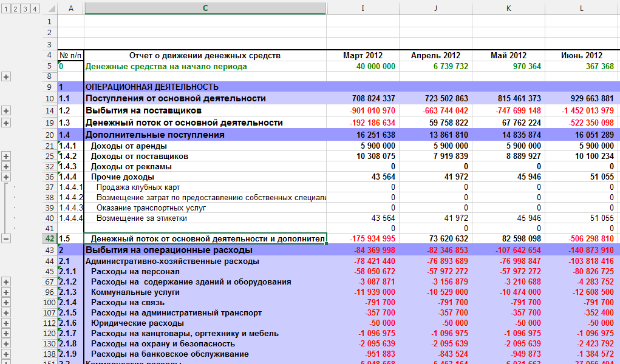This screenshot has height=364, width=620.
Task: Click outline level 1 button
Action: [6, 8]
